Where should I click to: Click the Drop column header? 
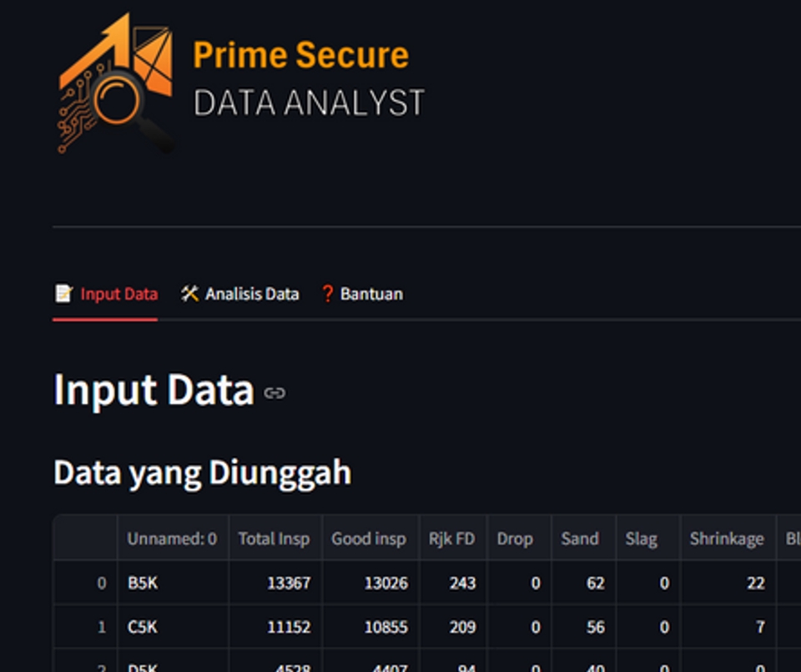click(517, 538)
